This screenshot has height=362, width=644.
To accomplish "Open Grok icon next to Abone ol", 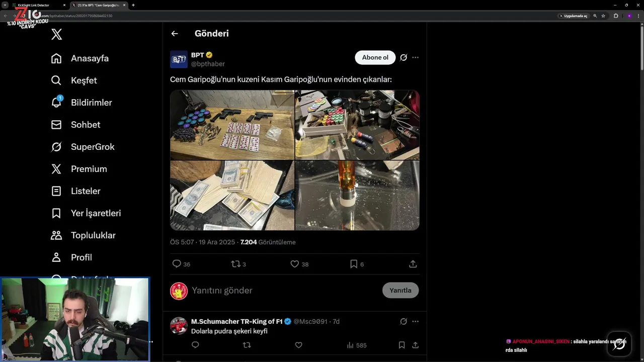I will click(404, 57).
